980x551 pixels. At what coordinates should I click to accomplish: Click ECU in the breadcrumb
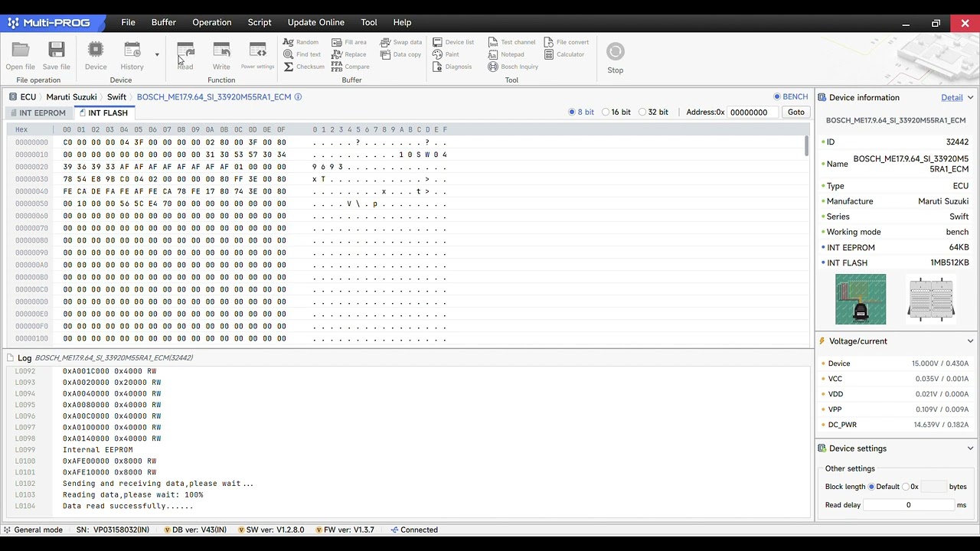[x=28, y=97]
